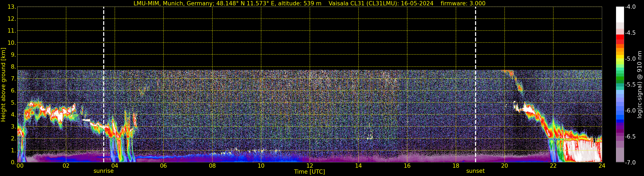The height and width of the screenshot is (176, 644).
Task: Click the '10.' height axis tick label
Action: (x=12, y=43)
